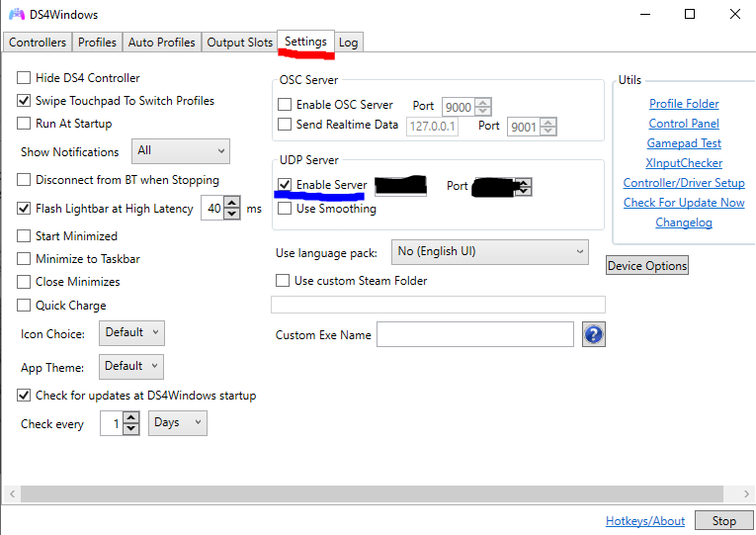
Task: Click the scrollbar left arrow
Action: point(13,493)
